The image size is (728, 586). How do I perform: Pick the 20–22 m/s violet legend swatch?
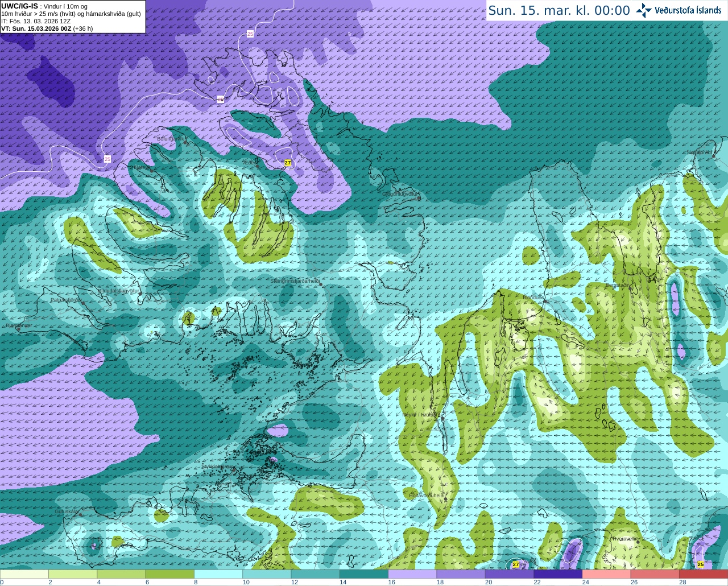pyautogui.click(x=510, y=574)
